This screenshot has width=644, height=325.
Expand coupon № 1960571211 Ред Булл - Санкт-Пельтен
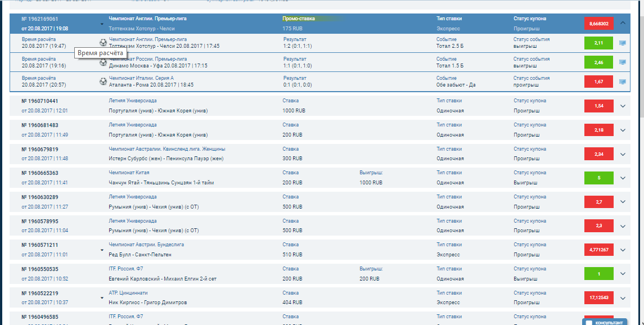pyautogui.click(x=623, y=249)
